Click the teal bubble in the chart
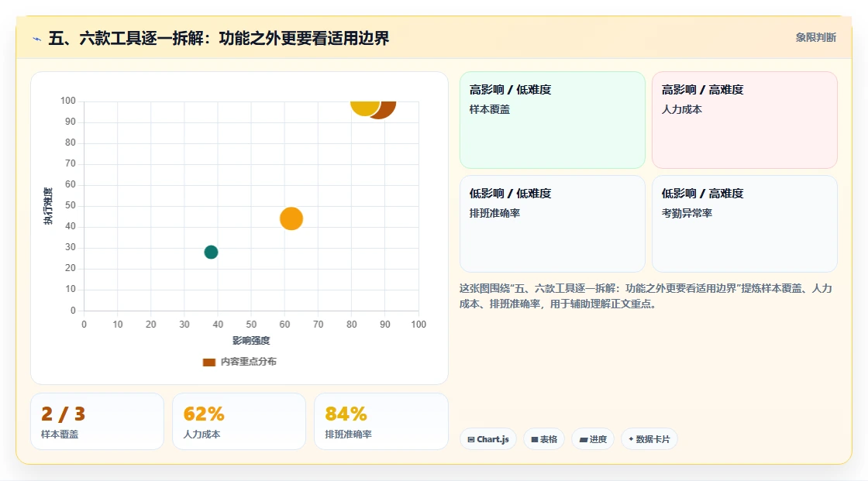This screenshot has height=481, width=868. [211, 252]
